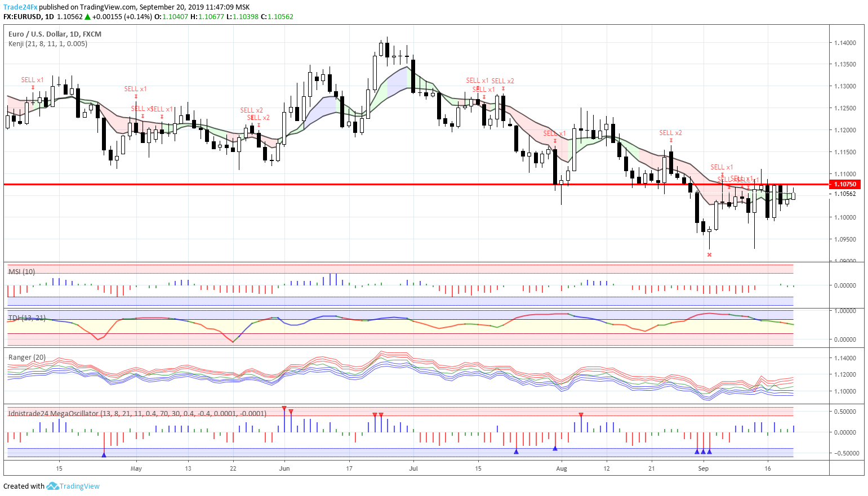Click the 21 date label on the time axis
Viewport: 868px width, 496px height.
652,468
